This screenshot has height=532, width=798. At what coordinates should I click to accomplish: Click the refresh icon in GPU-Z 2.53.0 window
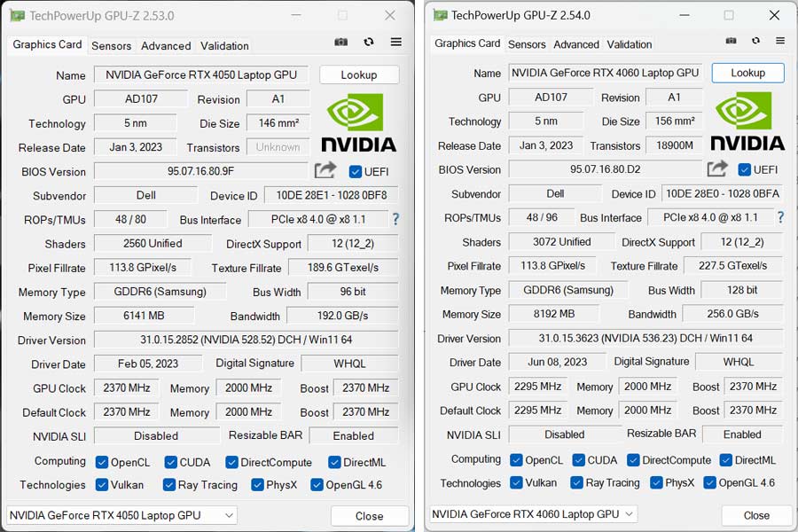[369, 42]
